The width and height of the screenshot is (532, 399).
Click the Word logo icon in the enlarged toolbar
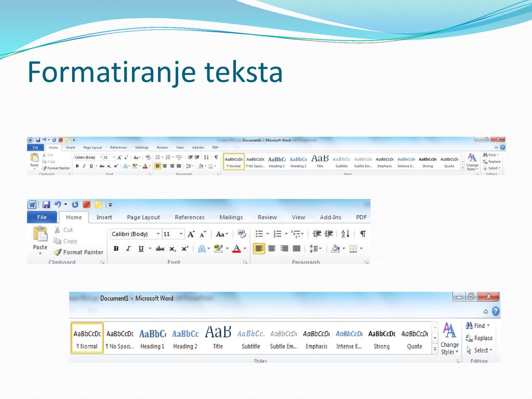tap(32, 205)
